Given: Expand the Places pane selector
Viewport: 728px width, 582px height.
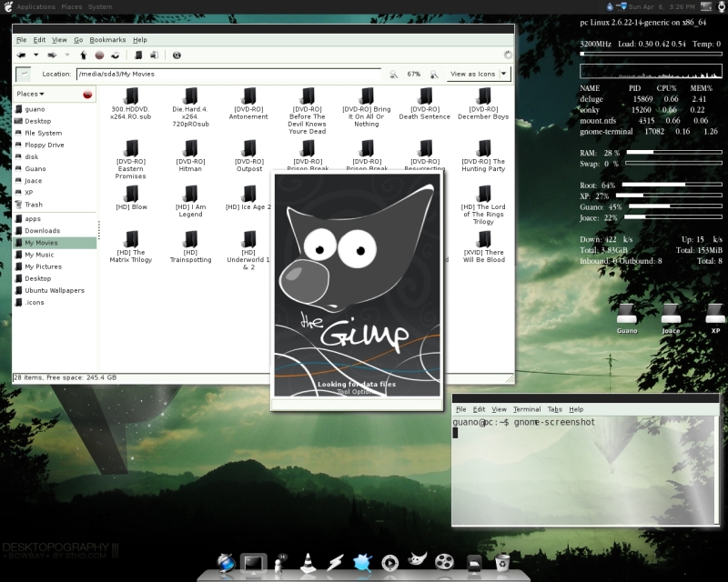Looking at the screenshot, I should click(30, 95).
